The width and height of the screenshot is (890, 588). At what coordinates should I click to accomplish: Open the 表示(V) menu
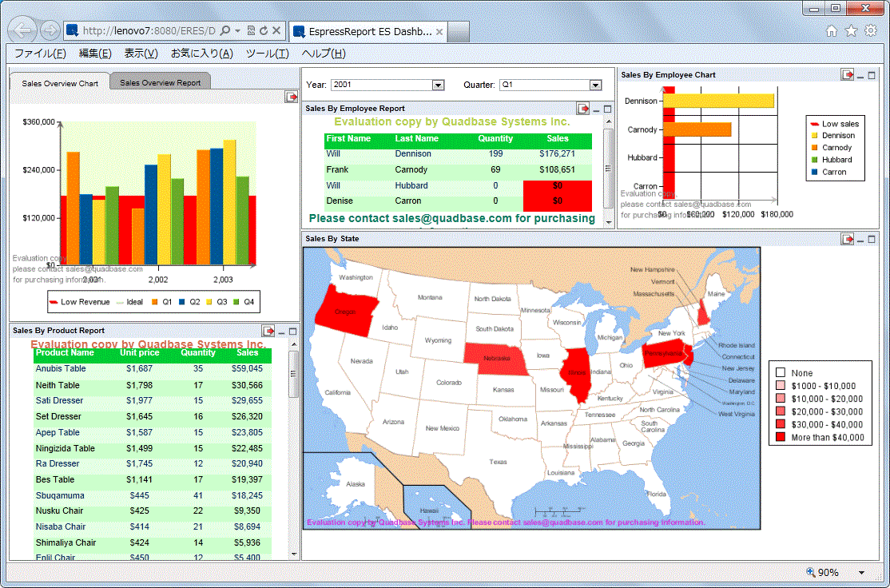141,54
